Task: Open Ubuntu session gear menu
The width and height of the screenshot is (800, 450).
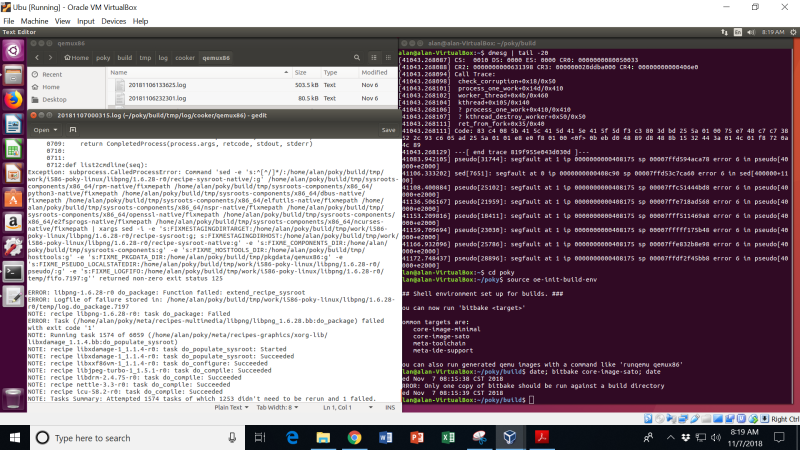Action: tap(793, 32)
